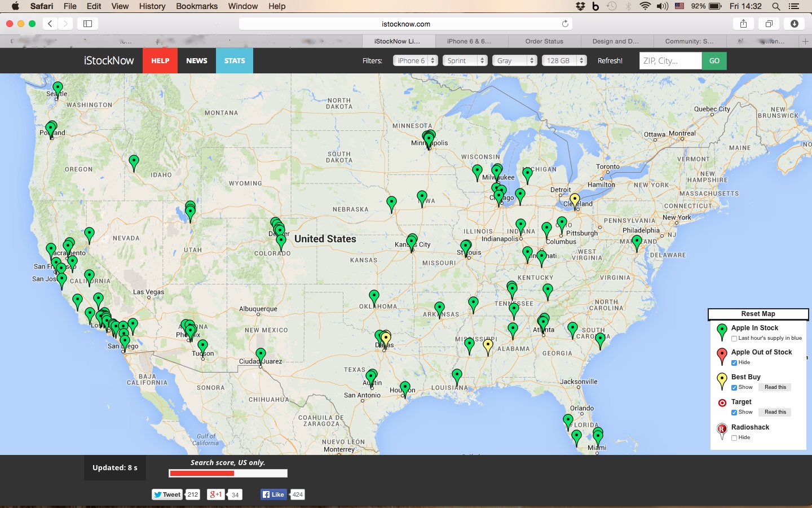Click Best Buy Read this button
This screenshot has width=812, height=508.
[x=775, y=387]
